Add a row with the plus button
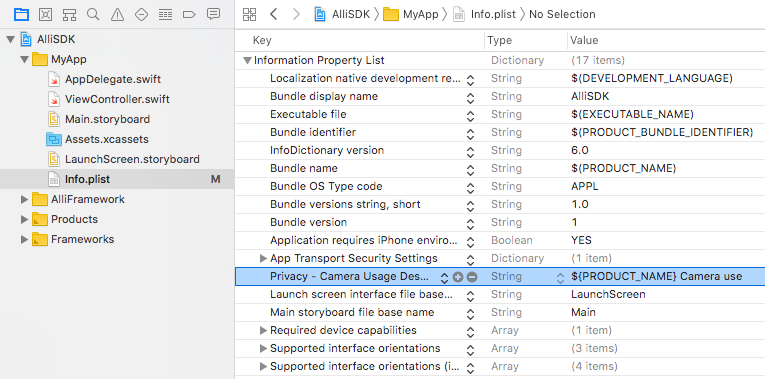This screenshot has height=379, width=765. 458,277
